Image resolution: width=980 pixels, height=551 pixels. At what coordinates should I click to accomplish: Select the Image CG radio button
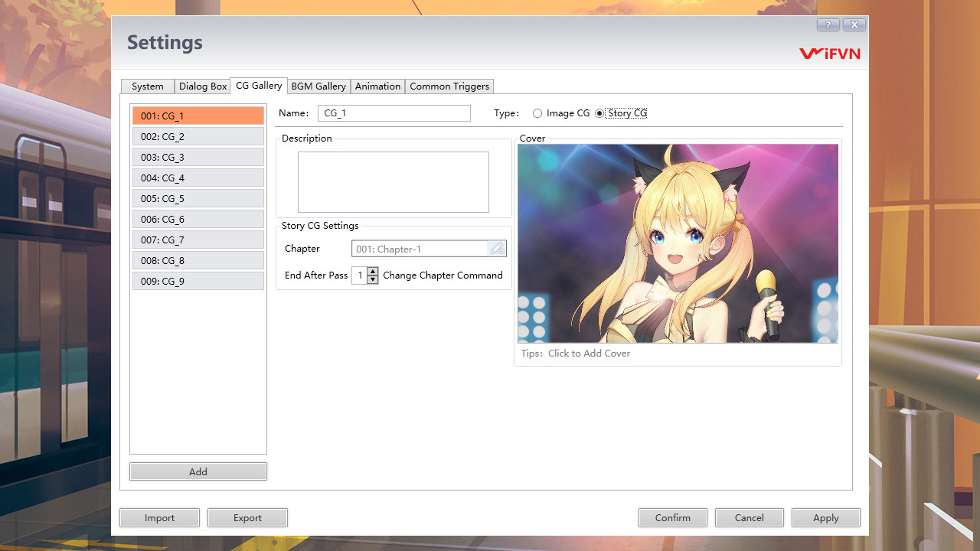537,112
